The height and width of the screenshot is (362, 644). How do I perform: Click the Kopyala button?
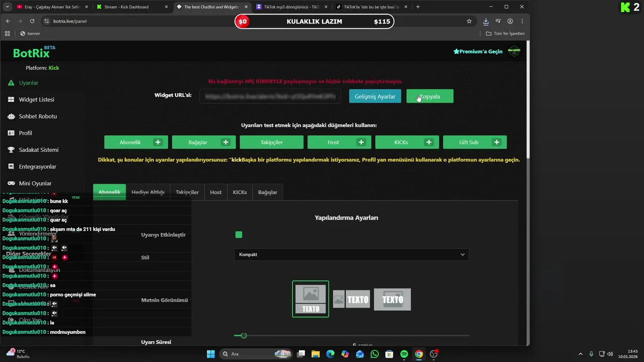(430, 97)
